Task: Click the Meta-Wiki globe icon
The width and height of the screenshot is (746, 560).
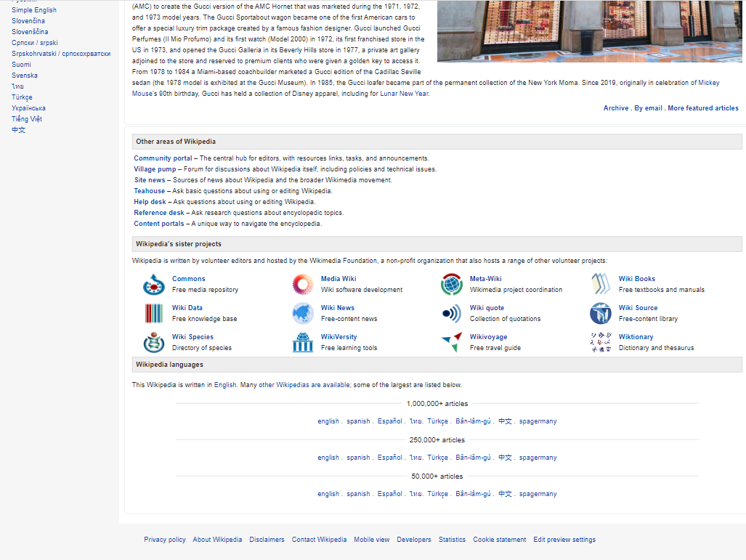Action: 452,285
